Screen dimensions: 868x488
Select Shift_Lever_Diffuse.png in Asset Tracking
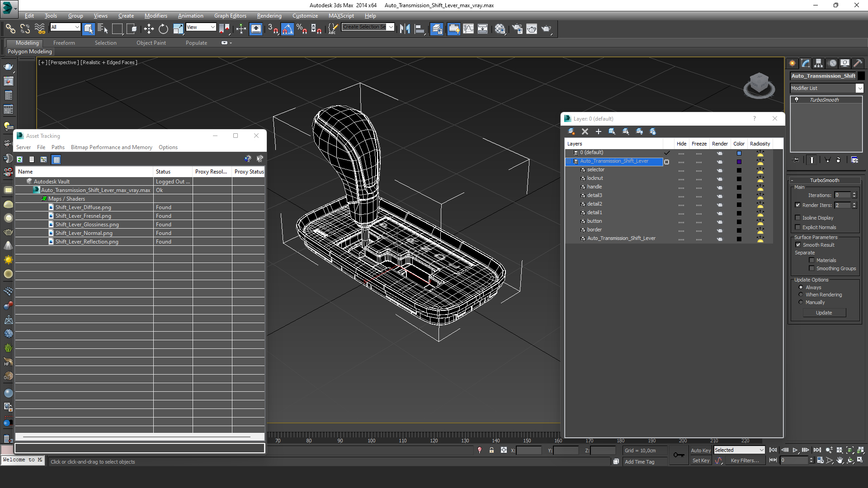[x=83, y=207]
